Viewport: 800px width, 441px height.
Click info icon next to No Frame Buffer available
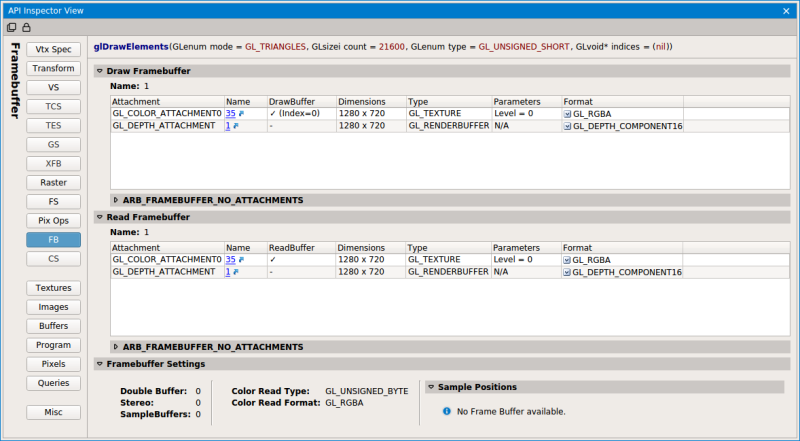[447, 411]
